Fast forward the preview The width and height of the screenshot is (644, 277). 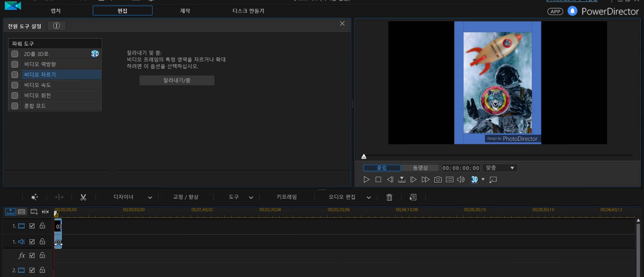pos(425,180)
